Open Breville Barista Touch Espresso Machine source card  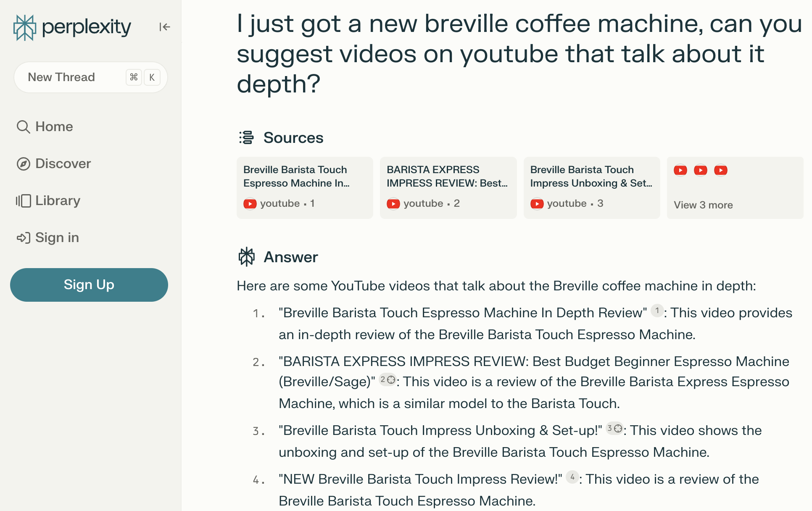point(305,187)
